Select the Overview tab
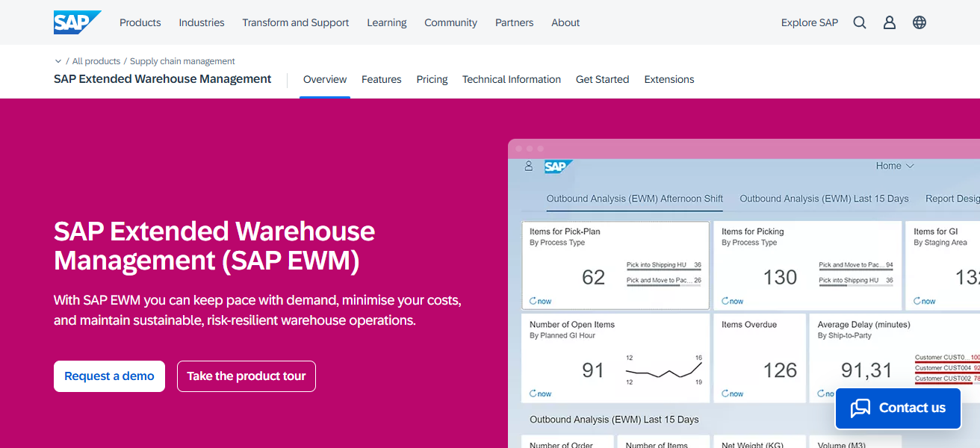The image size is (980, 448). [325, 79]
